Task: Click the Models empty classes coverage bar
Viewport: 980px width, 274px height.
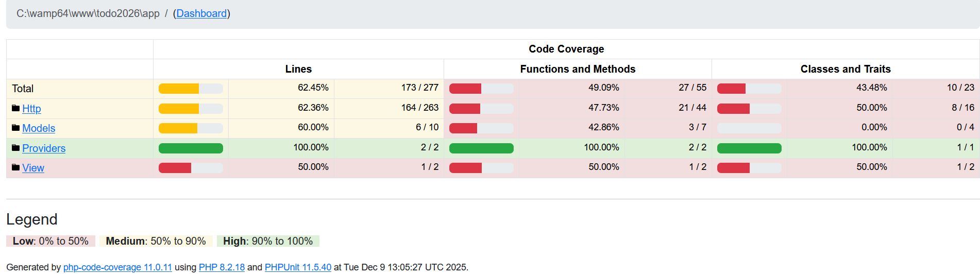Action: click(x=749, y=128)
